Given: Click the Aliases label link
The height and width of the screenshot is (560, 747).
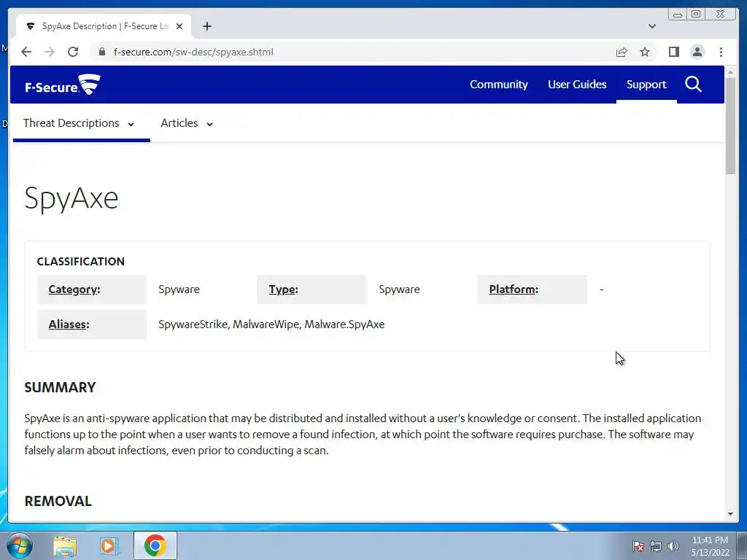Looking at the screenshot, I should [69, 324].
